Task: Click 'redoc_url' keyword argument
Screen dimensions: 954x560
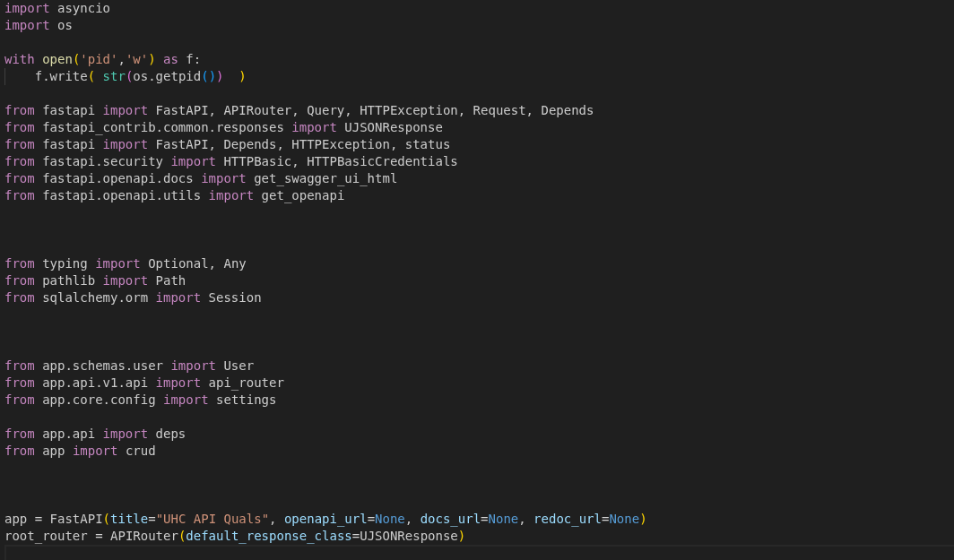Action: 568,520
